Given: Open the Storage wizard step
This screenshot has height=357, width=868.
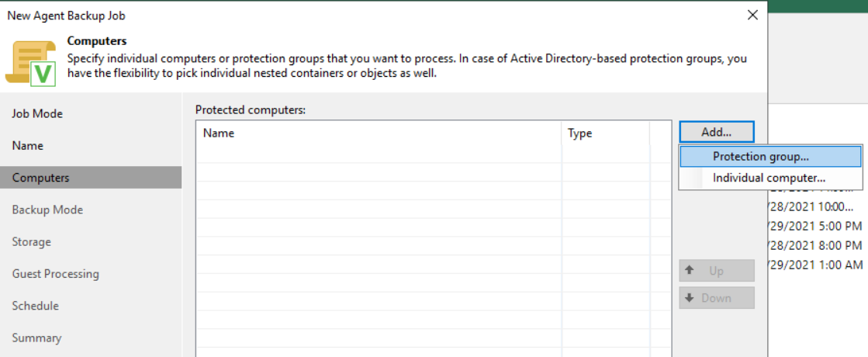Looking at the screenshot, I should tap(32, 242).
